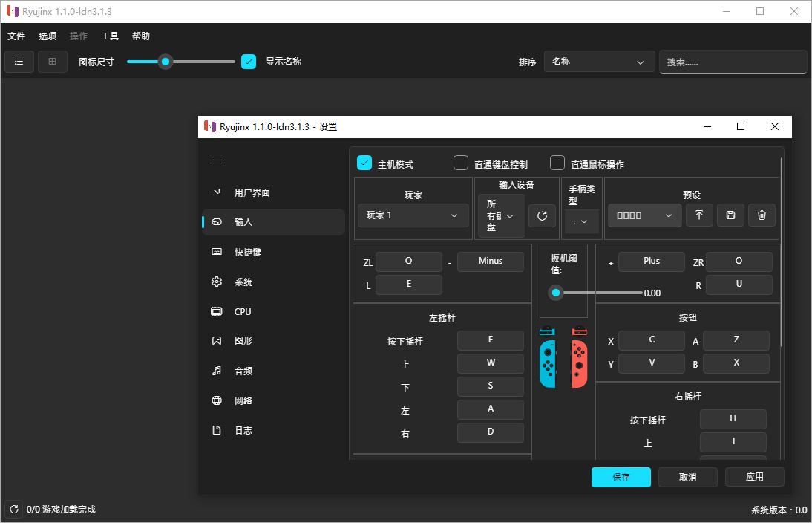Screen dimensions: 812x523
Task: Adjust the 扳机阈值 trigger threshold slider
Action: pyautogui.click(x=556, y=293)
